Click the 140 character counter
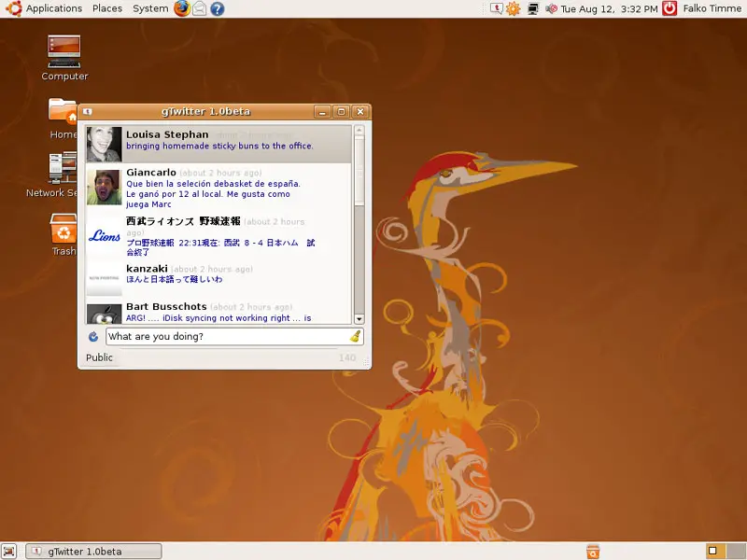 click(x=347, y=357)
